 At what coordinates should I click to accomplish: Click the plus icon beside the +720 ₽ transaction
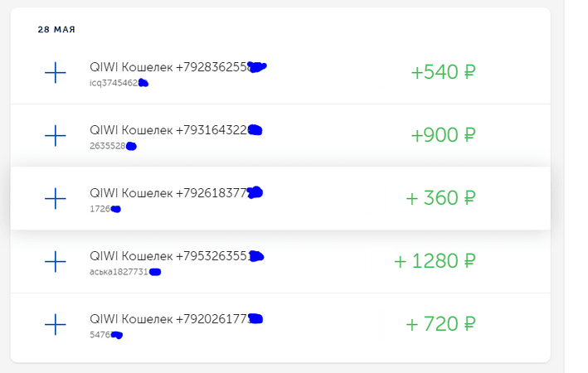tap(55, 324)
